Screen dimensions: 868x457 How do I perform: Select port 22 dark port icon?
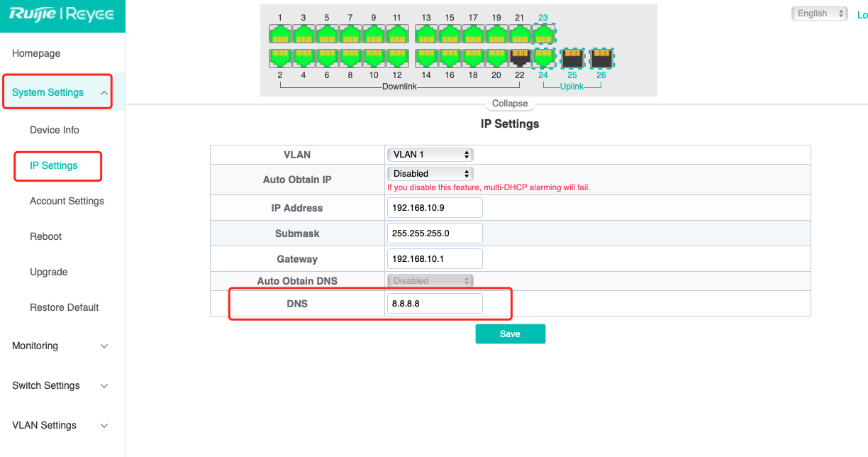point(520,57)
